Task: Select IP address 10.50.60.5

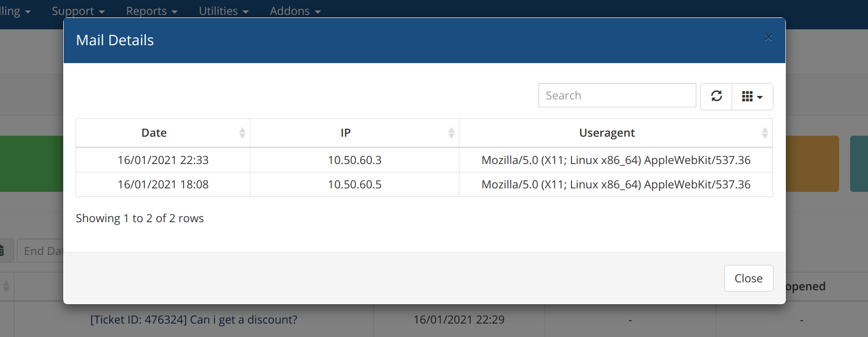Action: click(x=354, y=184)
